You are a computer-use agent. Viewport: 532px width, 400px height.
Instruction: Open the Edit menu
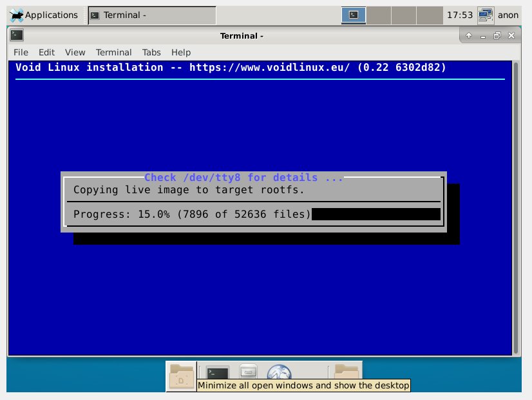pos(46,52)
